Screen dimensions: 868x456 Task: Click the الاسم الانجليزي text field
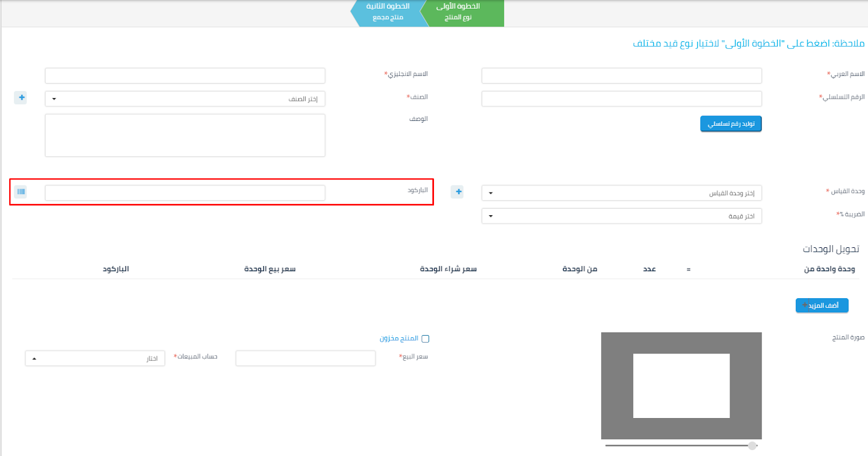[x=185, y=75]
